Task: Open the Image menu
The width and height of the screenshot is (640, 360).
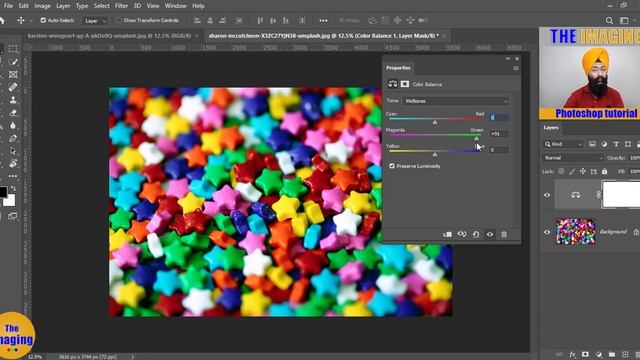Action: coord(42,6)
